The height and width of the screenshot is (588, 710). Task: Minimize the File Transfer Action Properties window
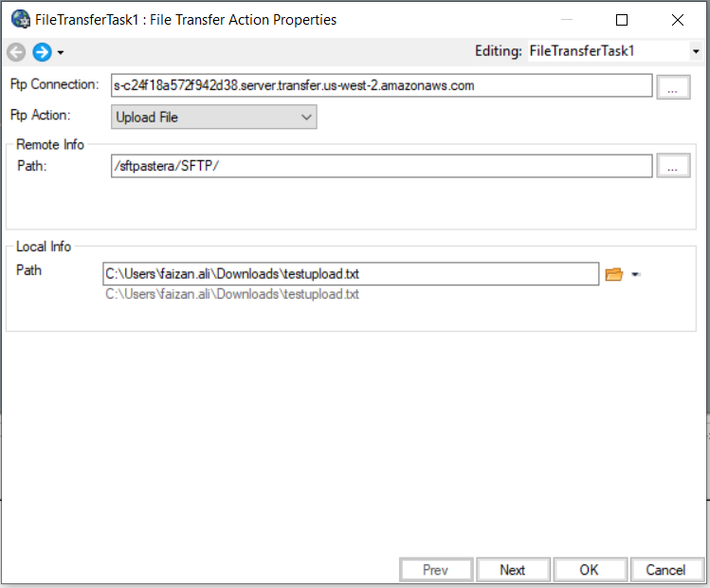click(566, 19)
